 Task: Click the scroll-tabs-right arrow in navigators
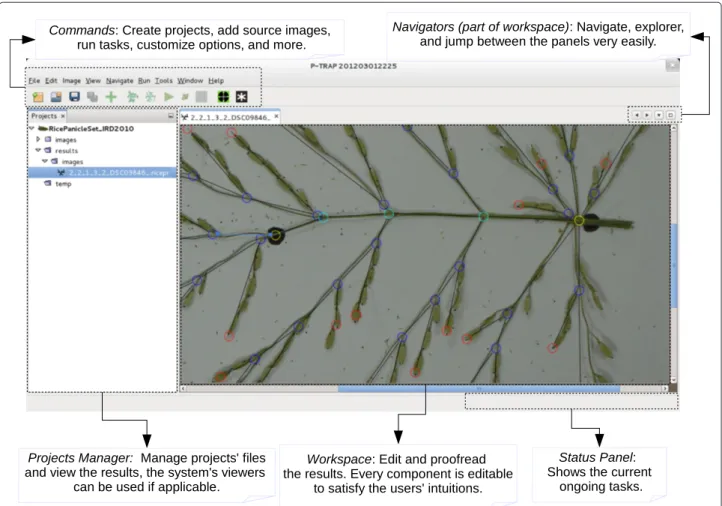click(x=647, y=115)
